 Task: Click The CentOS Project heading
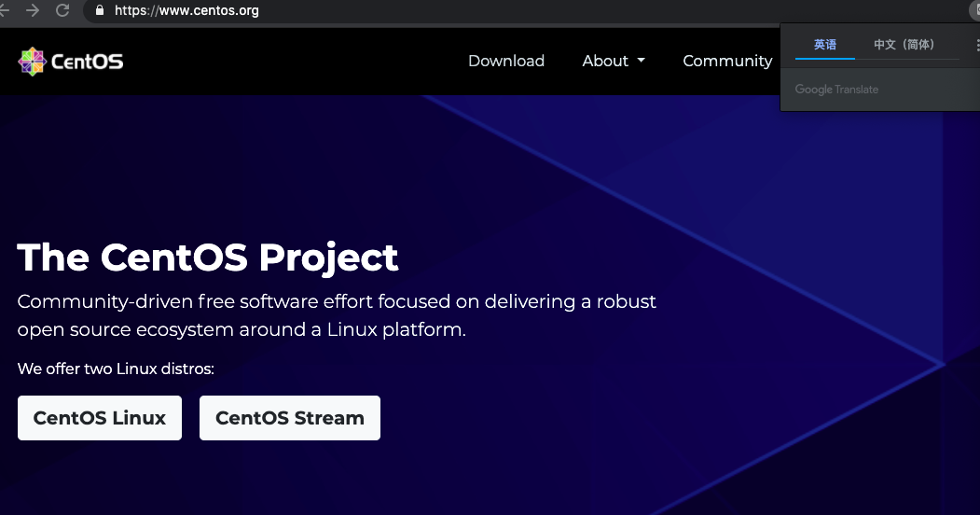coord(208,257)
